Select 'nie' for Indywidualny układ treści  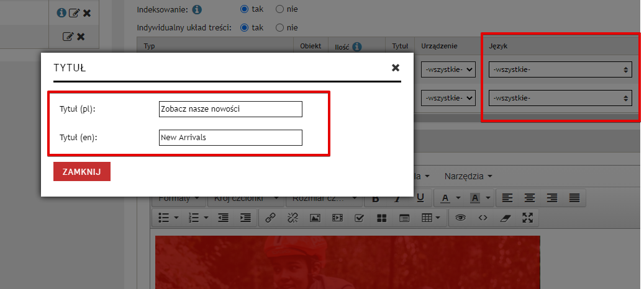(x=279, y=27)
